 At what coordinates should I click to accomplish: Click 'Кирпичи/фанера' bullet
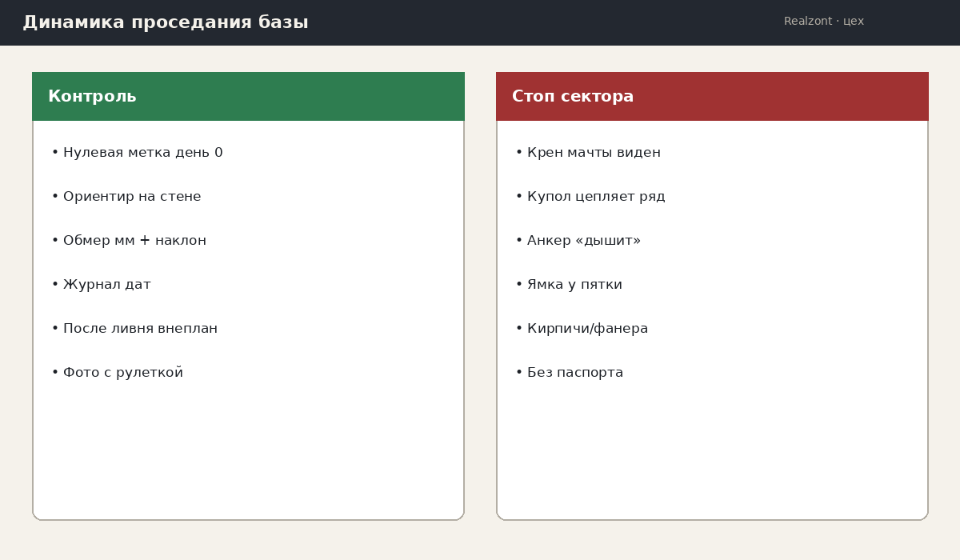[x=582, y=329]
